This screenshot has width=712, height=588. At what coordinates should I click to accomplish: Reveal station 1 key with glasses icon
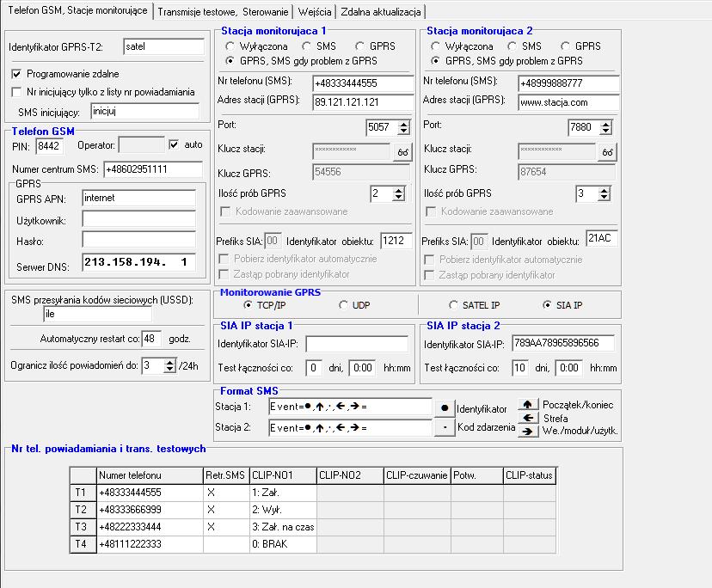tap(402, 152)
